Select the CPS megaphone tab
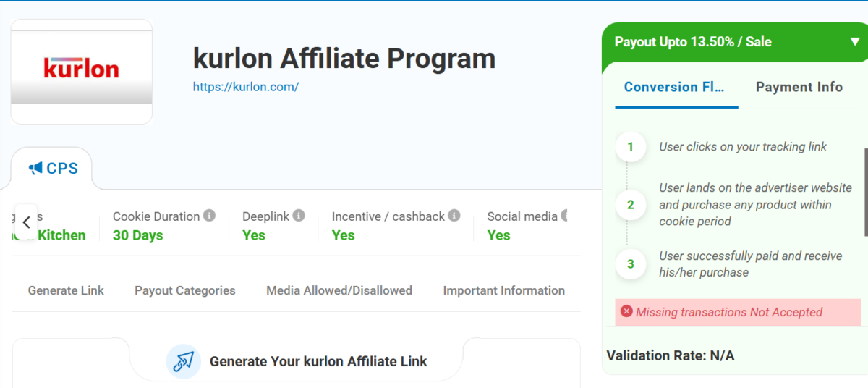This screenshot has height=388, width=868. coord(53,169)
